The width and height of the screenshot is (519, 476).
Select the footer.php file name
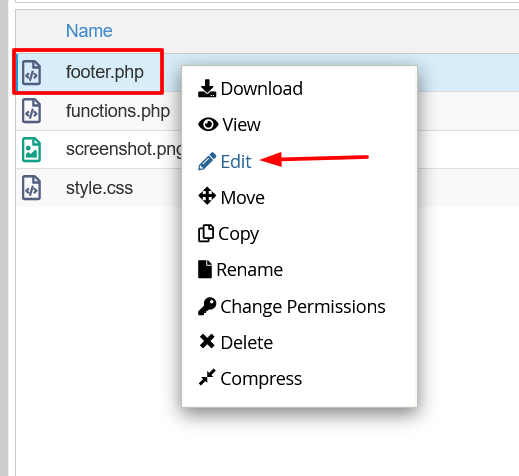pyautogui.click(x=105, y=72)
